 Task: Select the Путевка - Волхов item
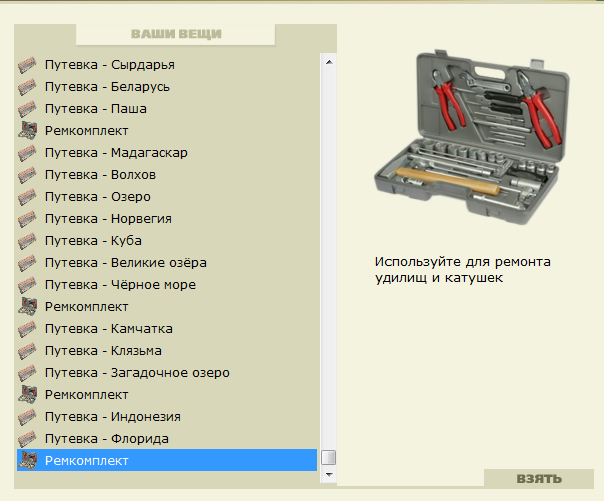(x=100, y=175)
